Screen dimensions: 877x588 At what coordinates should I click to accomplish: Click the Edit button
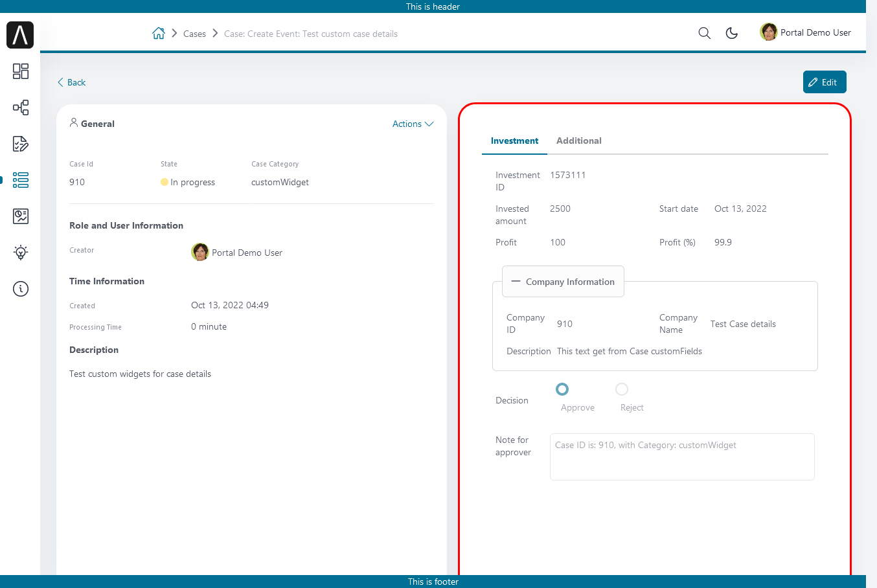point(824,82)
